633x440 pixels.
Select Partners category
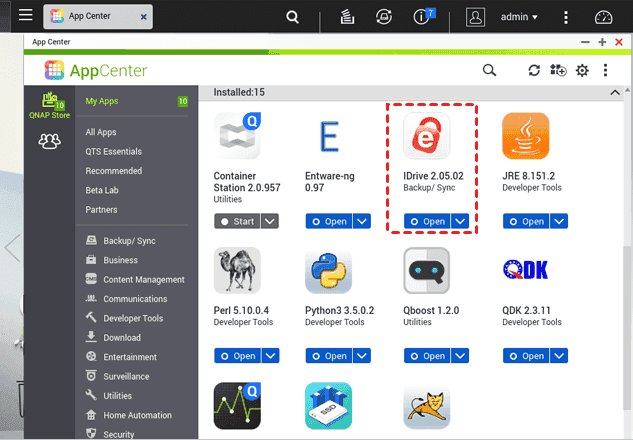[101, 210]
